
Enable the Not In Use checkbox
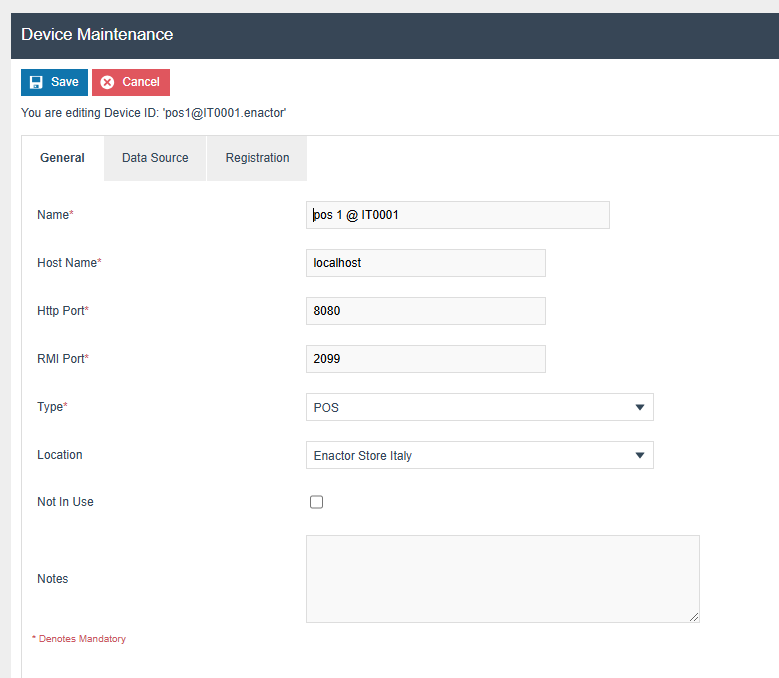point(316,502)
